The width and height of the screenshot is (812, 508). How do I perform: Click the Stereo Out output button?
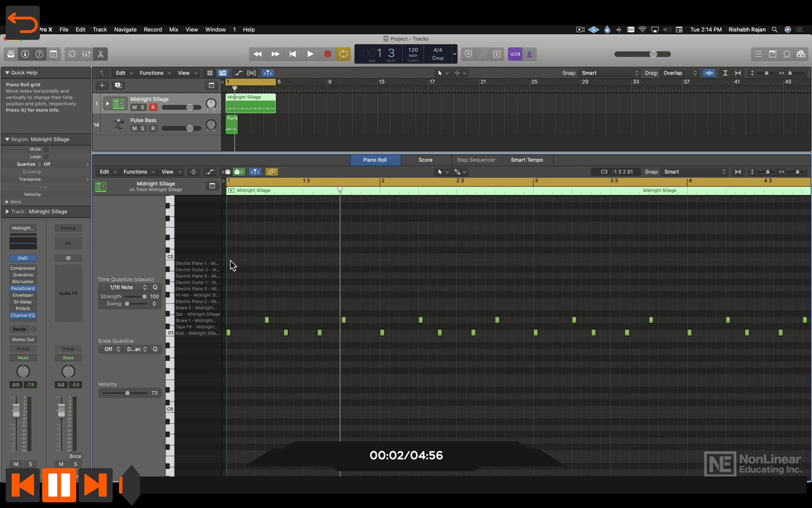click(x=23, y=340)
